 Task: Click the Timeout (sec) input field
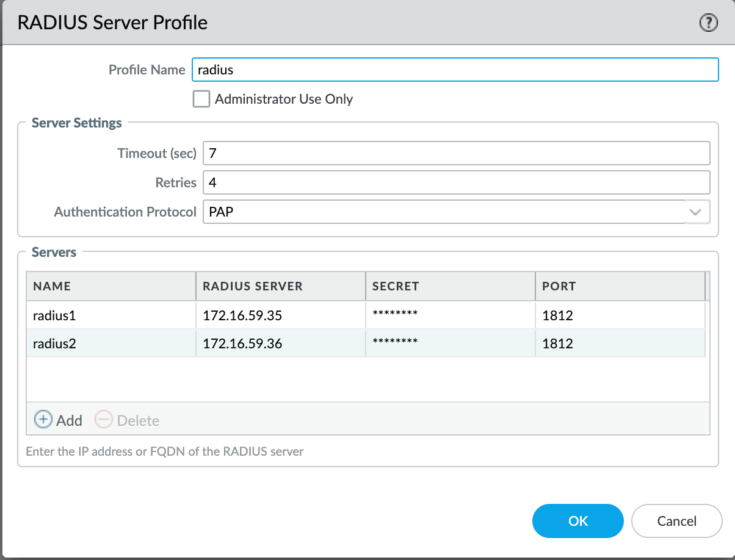click(x=456, y=153)
